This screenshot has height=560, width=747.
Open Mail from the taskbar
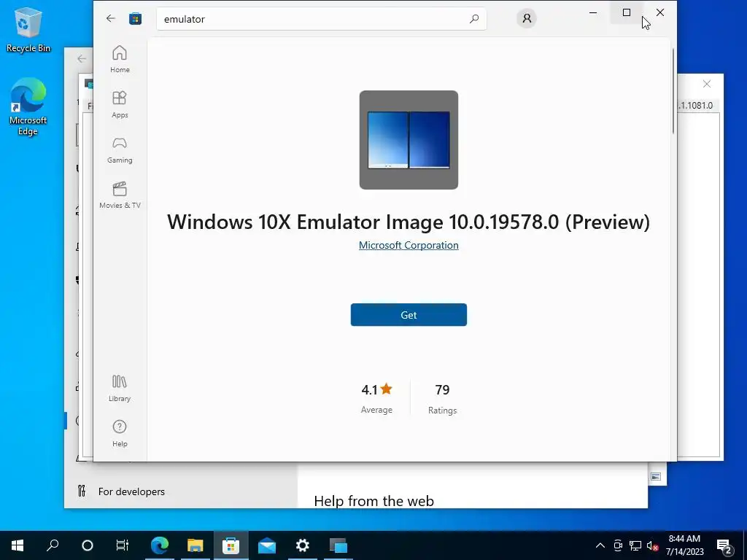tap(267, 545)
